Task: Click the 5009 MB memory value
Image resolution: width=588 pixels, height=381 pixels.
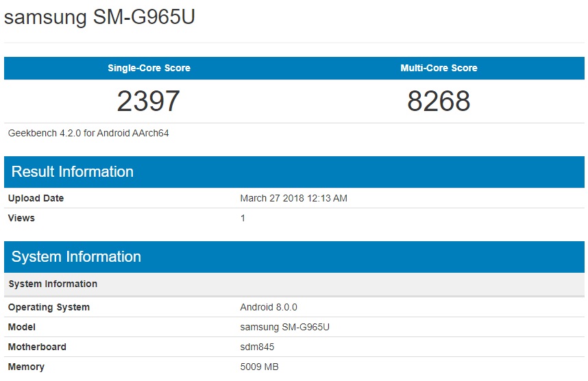Action: pyautogui.click(x=259, y=367)
